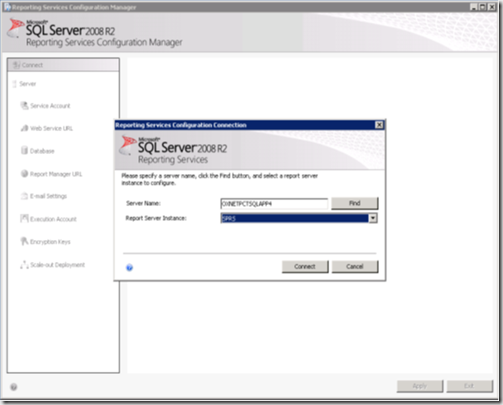The height and width of the screenshot is (405, 503).
Task: Click the Scale-out Deployment icon
Action: (24, 265)
